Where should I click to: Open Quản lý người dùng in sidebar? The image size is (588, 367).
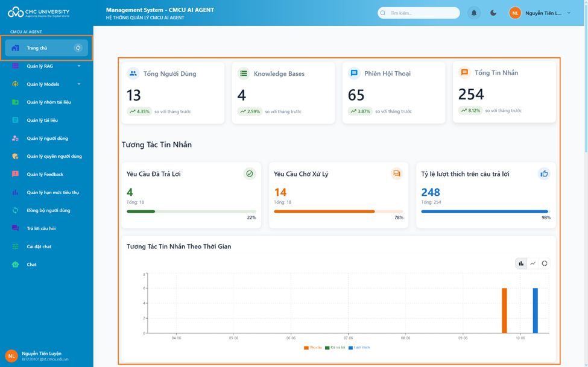47,139
